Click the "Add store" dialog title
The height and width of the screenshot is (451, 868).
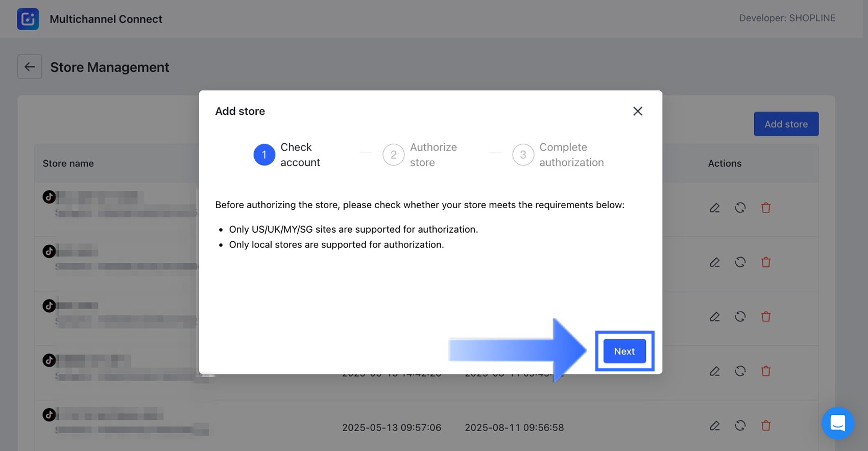[240, 111]
